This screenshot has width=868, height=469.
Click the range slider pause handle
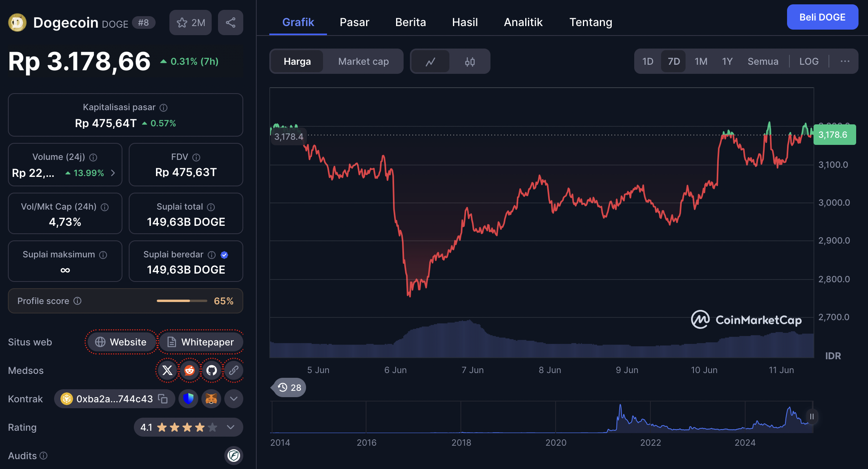click(x=812, y=416)
